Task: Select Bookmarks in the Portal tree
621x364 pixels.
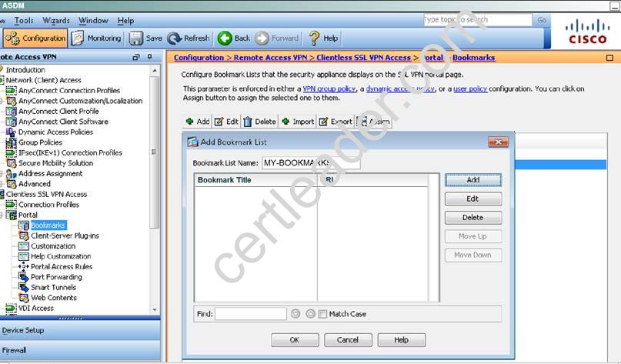Action: pos(48,225)
